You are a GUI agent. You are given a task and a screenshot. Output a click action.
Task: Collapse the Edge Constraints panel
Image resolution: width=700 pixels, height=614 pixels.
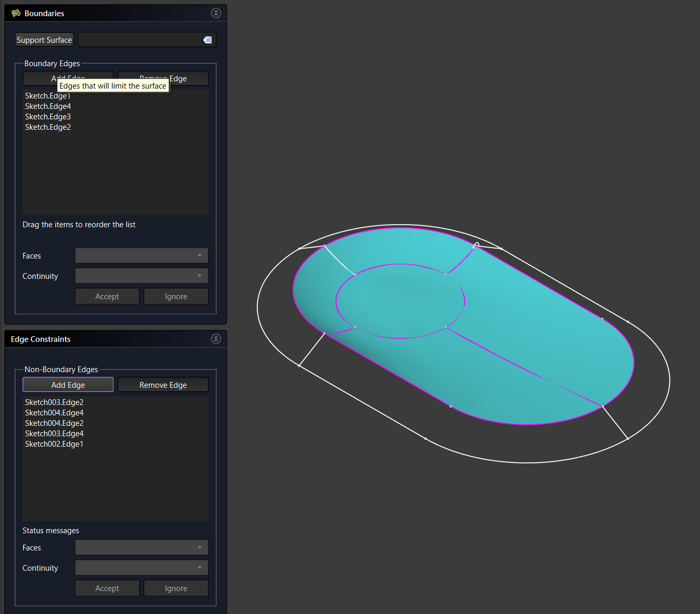coord(216,339)
